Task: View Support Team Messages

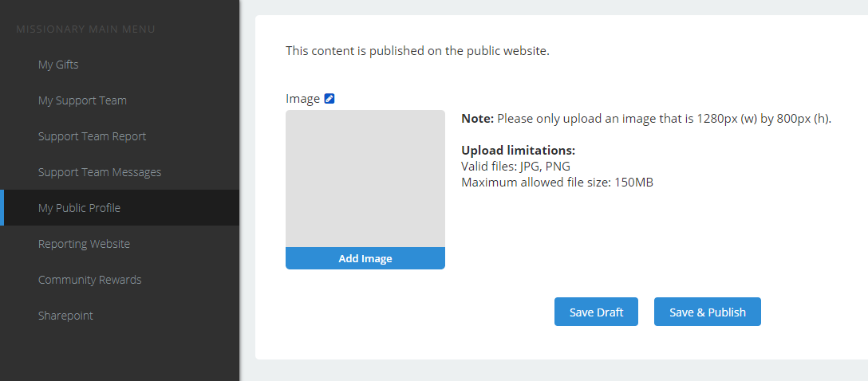Action: point(100,172)
